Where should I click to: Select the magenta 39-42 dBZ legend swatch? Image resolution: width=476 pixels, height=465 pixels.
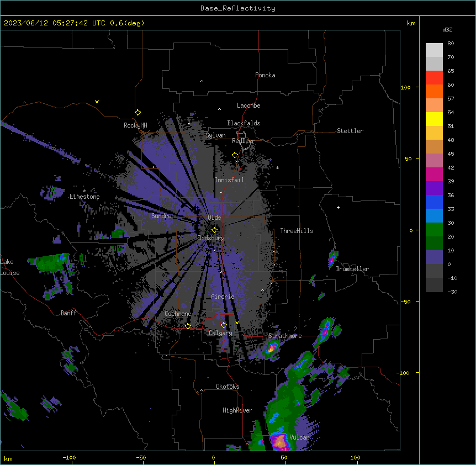pyautogui.click(x=434, y=174)
